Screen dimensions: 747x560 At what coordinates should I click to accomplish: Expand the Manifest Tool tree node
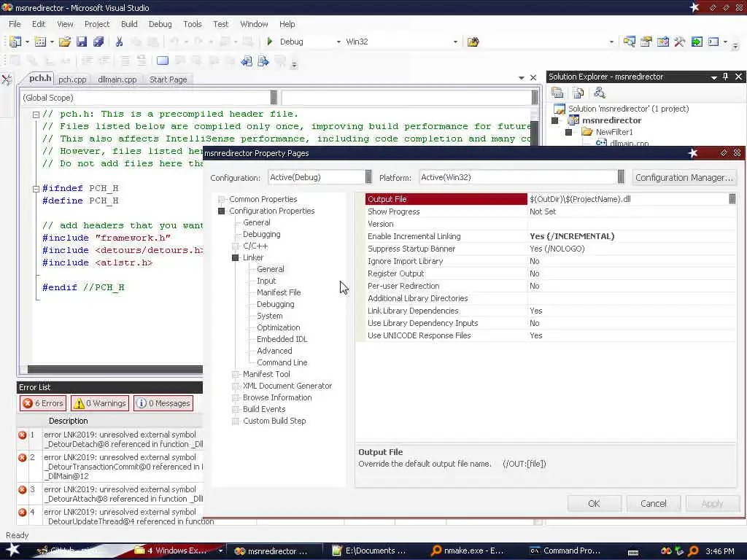click(x=236, y=374)
